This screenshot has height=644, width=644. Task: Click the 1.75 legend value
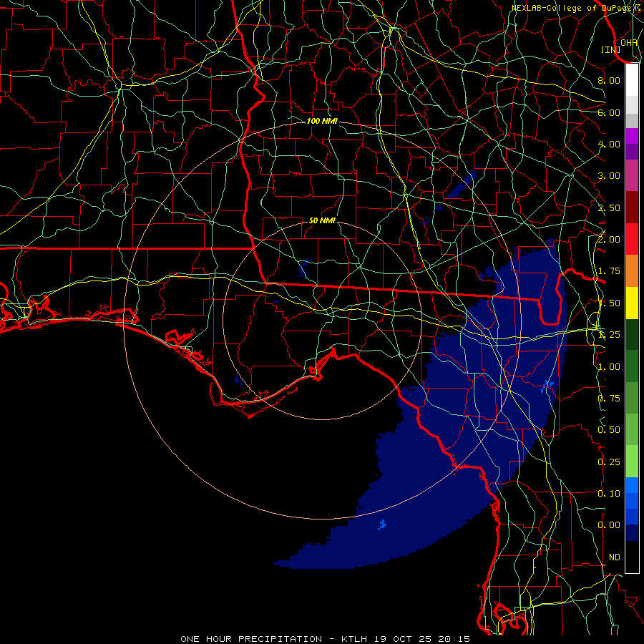point(609,271)
